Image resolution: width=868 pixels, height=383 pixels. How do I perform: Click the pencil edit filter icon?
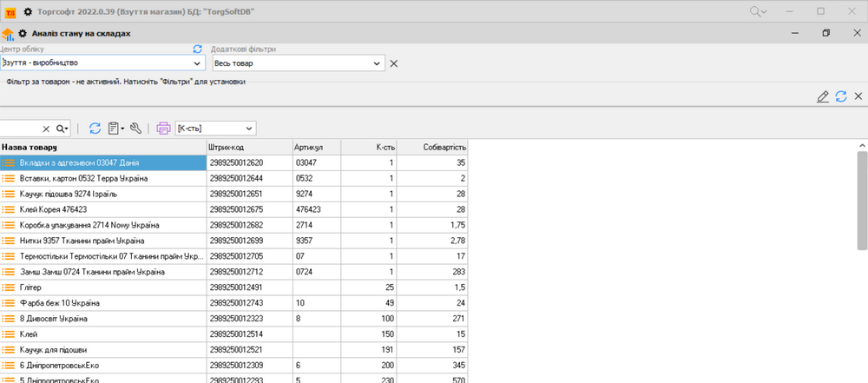823,96
